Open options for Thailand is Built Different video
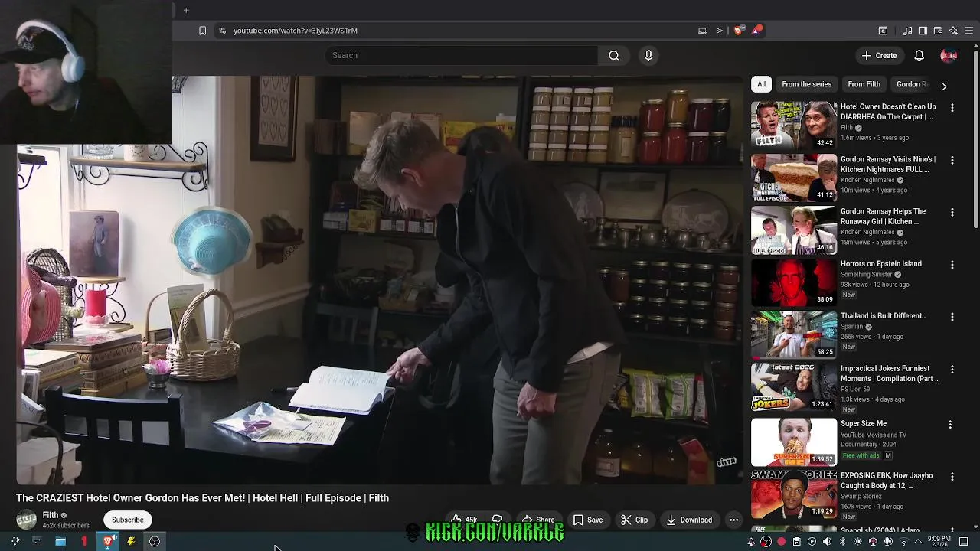Viewport: 980px width, 551px height. point(952,317)
